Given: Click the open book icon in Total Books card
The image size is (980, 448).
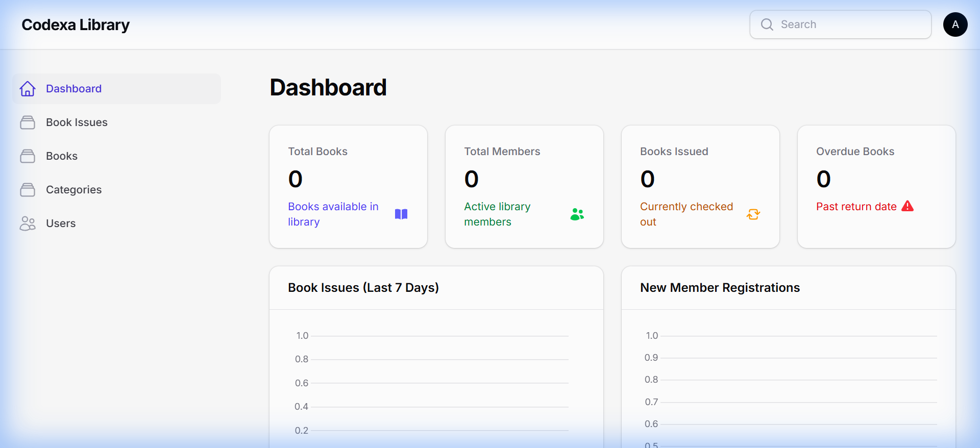Looking at the screenshot, I should (x=401, y=214).
